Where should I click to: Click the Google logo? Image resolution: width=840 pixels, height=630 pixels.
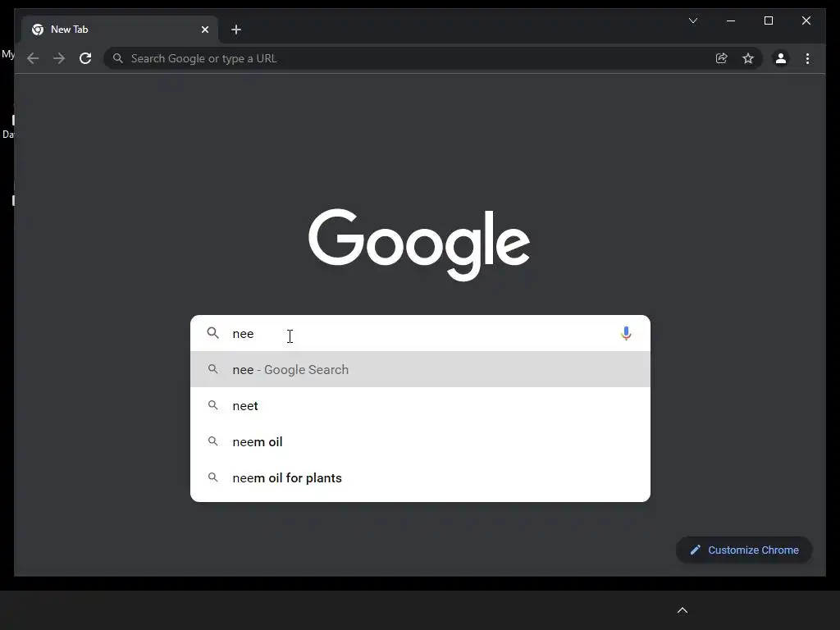(419, 244)
